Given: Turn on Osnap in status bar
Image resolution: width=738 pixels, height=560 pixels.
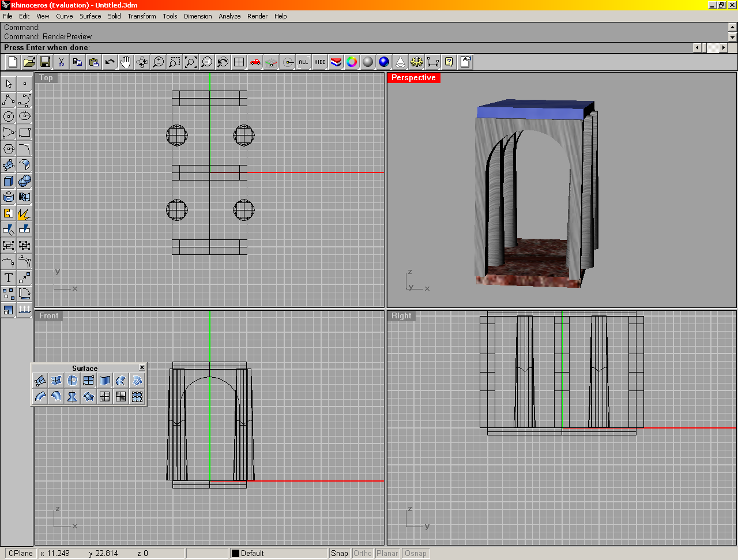Looking at the screenshot, I should point(416,553).
